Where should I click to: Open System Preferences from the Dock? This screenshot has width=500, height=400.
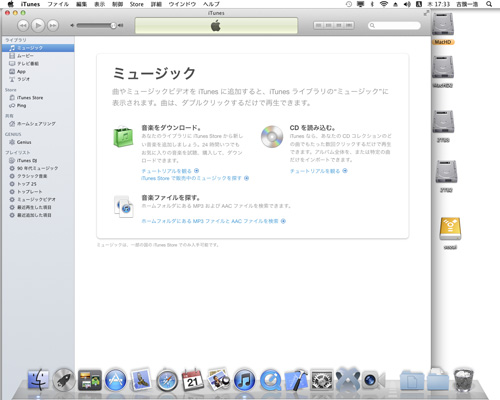coord(322,380)
